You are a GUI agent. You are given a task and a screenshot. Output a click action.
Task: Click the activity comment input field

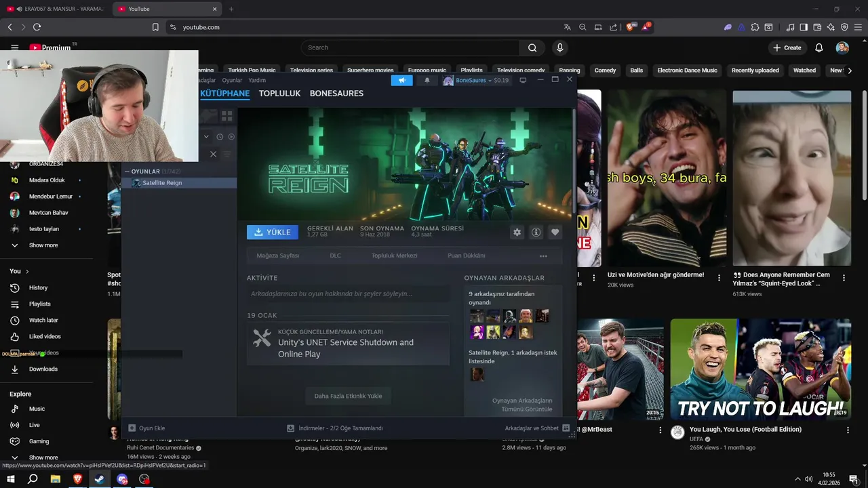tap(348, 293)
